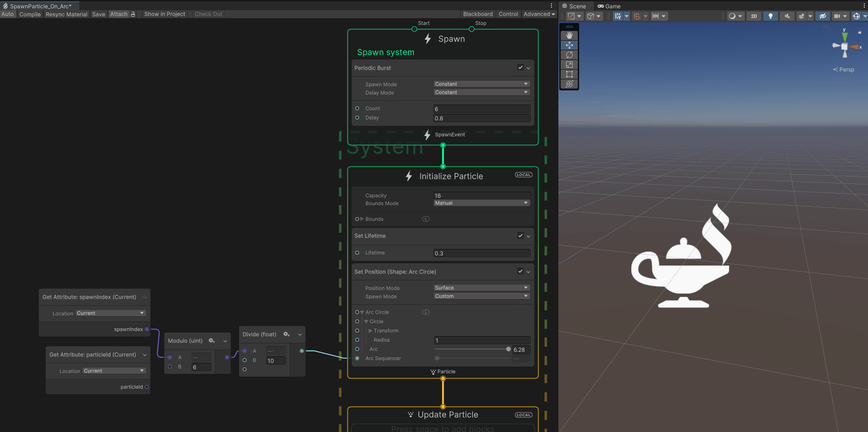This screenshot has height=432, width=868.
Task: Open the Divide node settings gear
Action: [286, 334]
